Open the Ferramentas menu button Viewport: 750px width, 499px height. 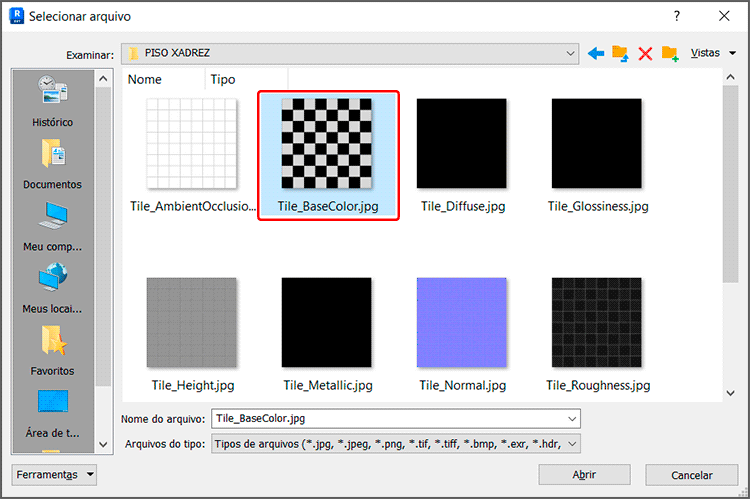pyautogui.click(x=55, y=475)
